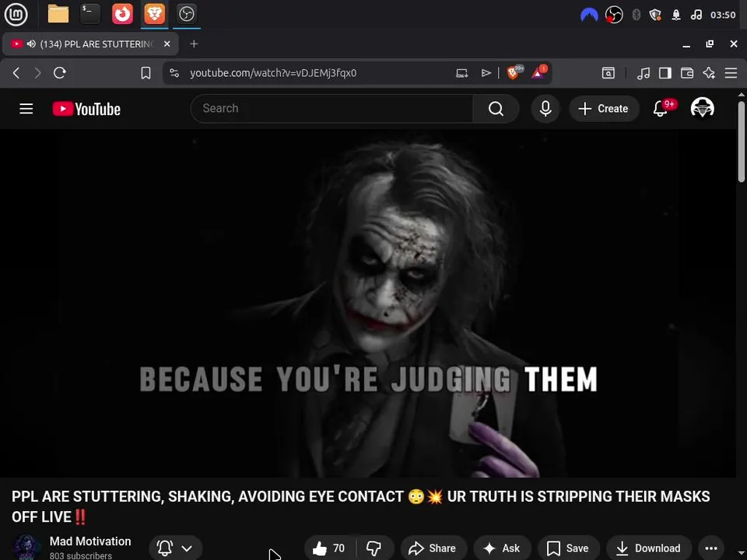Open the sound music note tray icon
This screenshot has height=560, width=747.
(696, 15)
